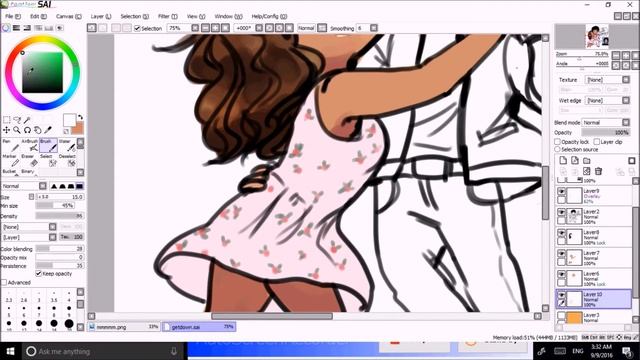Select the Deselect pen tool
This screenshot has width=640, height=360.
click(67, 160)
